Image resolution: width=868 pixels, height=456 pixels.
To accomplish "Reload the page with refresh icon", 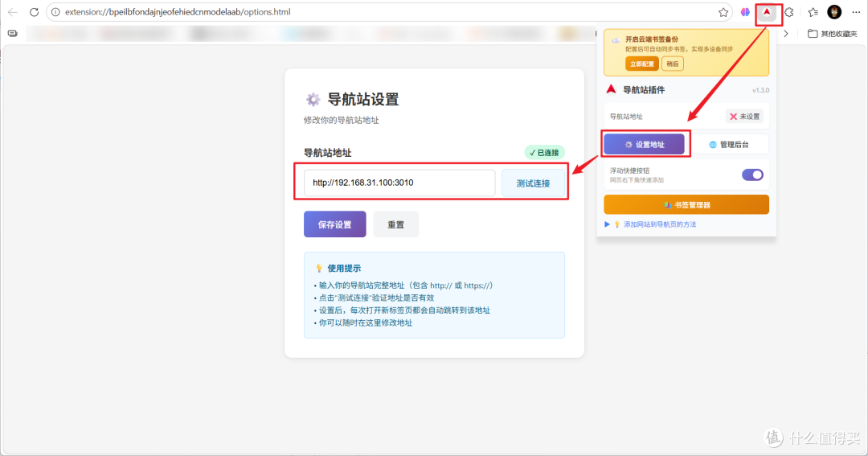I will pyautogui.click(x=34, y=12).
